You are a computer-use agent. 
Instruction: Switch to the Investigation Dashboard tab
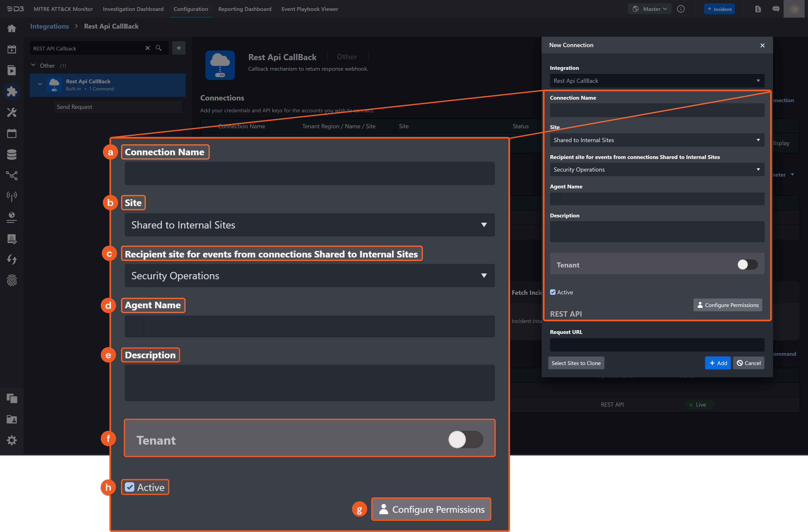[133, 9]
